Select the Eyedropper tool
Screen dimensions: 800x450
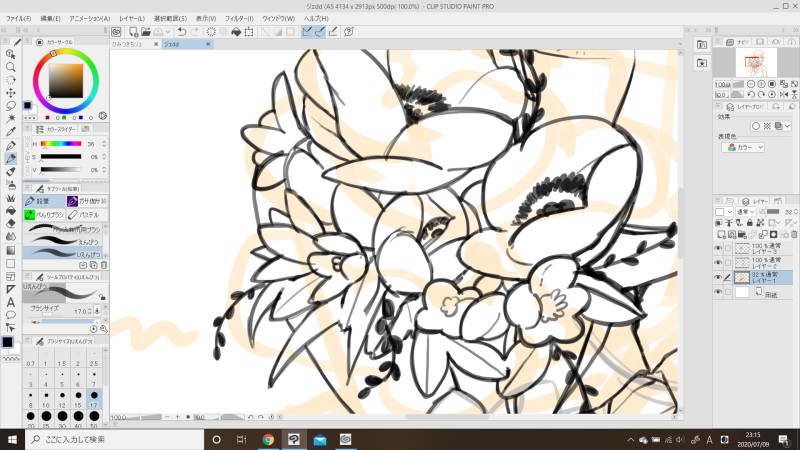[x=10, y=132]
